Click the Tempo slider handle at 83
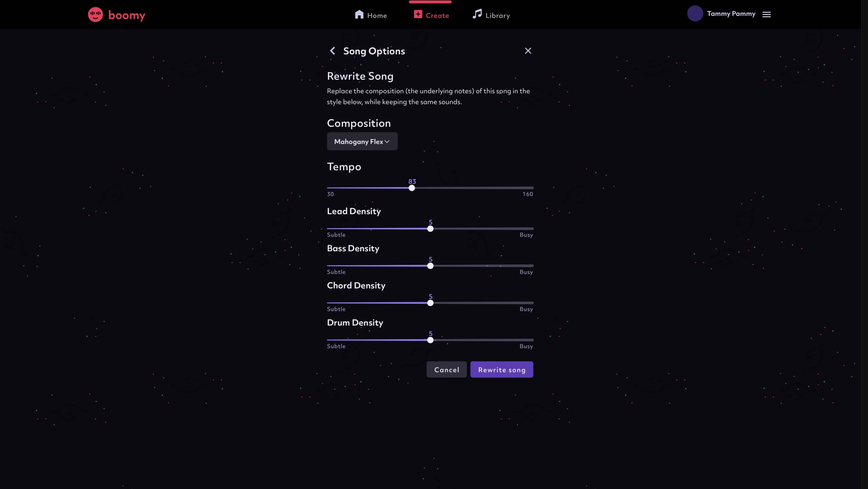The height and width of the screenshot is (489, 868). [412, 188]
